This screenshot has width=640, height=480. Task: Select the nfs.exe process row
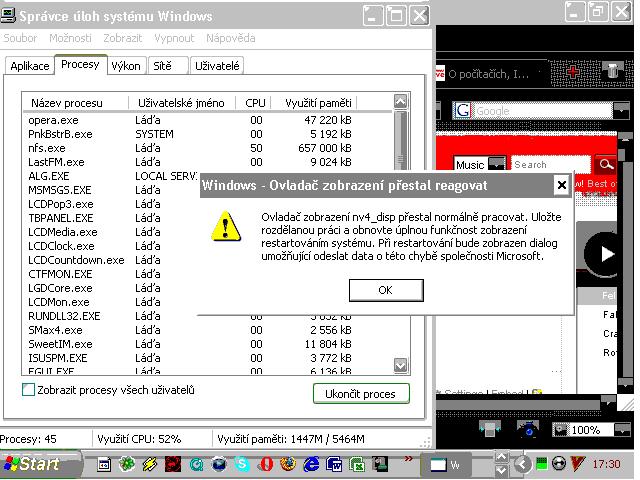click(207, 148)
